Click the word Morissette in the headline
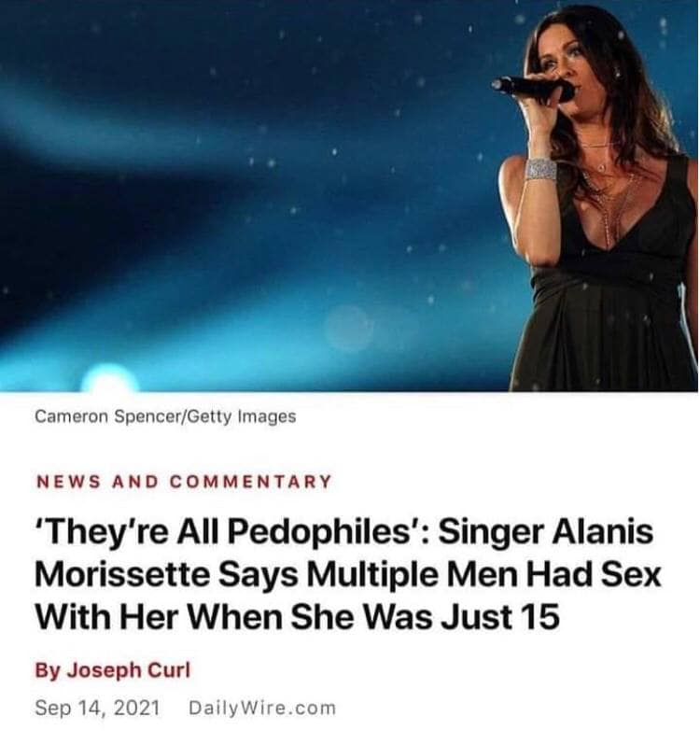 pyautogui.click(x=122, y=574)
